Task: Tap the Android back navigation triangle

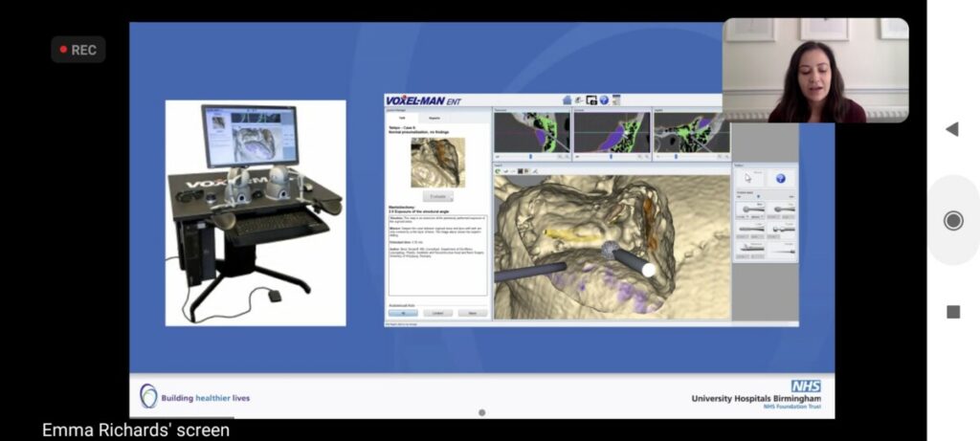Action: (x=952, y=129)
